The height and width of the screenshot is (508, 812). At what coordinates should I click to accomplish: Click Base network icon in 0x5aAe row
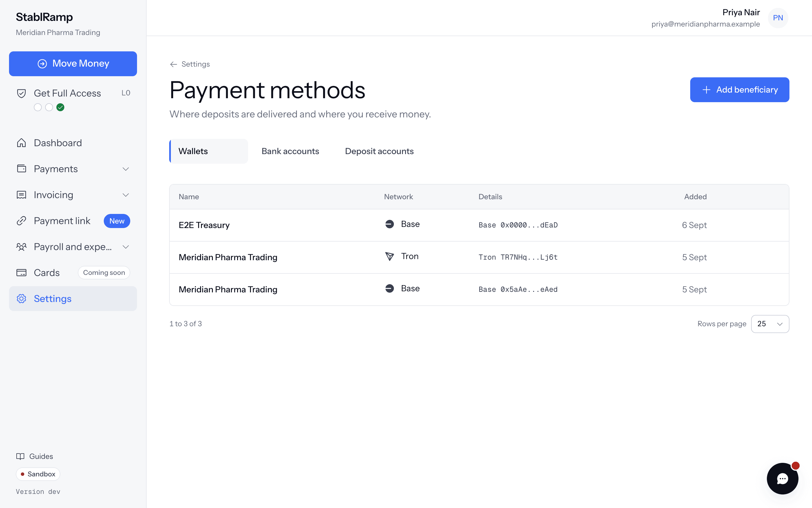coord(390,289)
